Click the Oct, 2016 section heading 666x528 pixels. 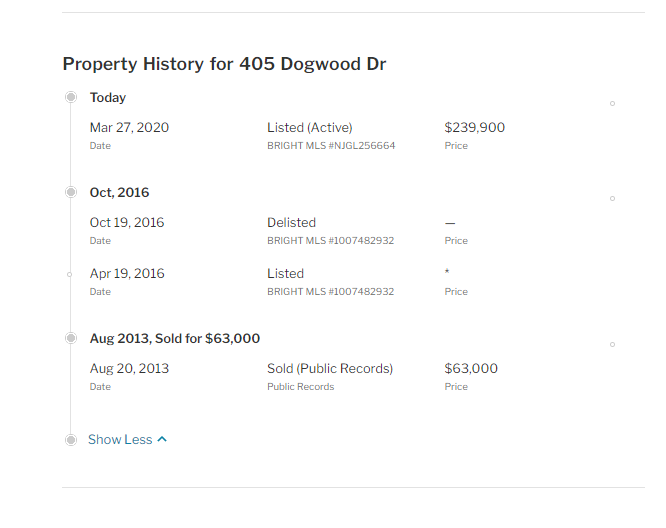click(119, 193)
